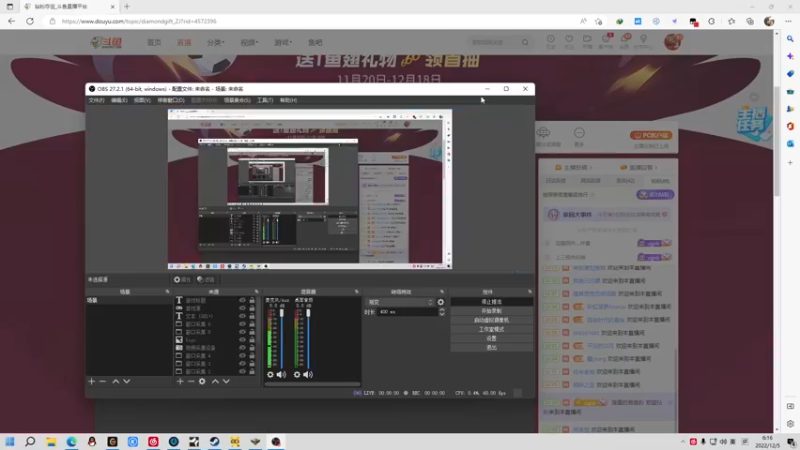Click 退出 exit button in Controls
This screenshot has width=800, height=450.
point(492,348)
